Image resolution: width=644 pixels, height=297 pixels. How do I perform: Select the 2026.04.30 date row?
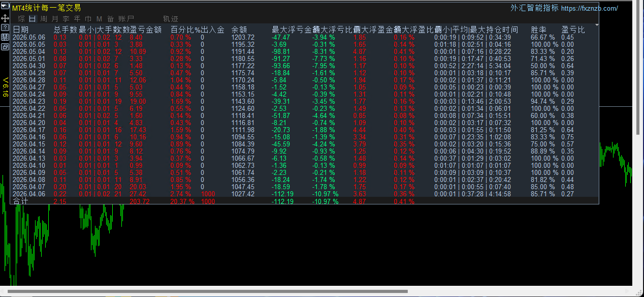click(28, 66)
